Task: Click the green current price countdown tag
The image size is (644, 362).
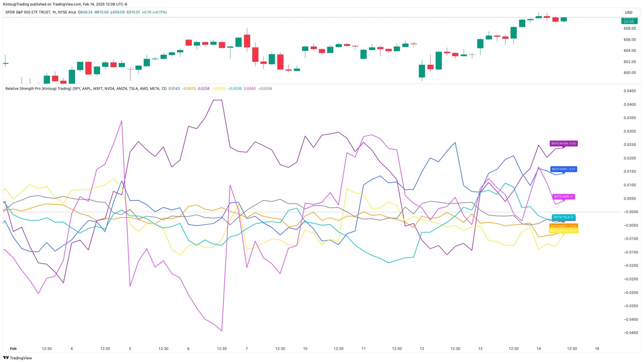Action: tap(629, 20)
